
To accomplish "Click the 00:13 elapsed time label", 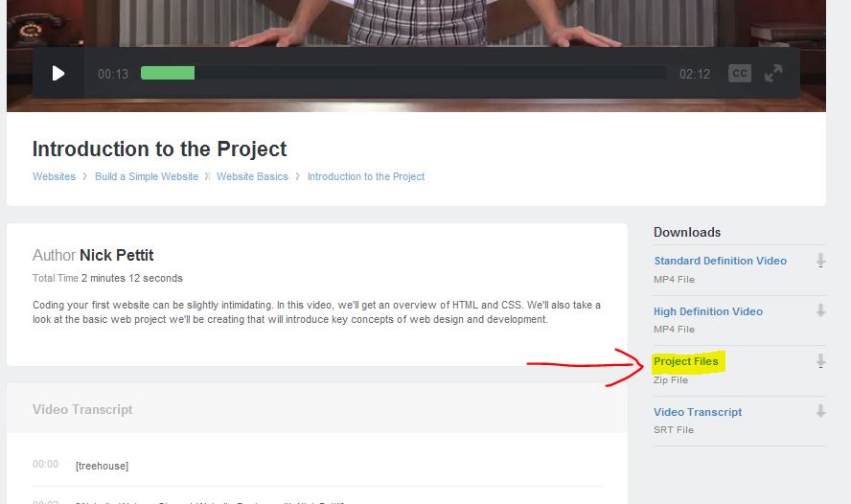I will pos(113,74).
